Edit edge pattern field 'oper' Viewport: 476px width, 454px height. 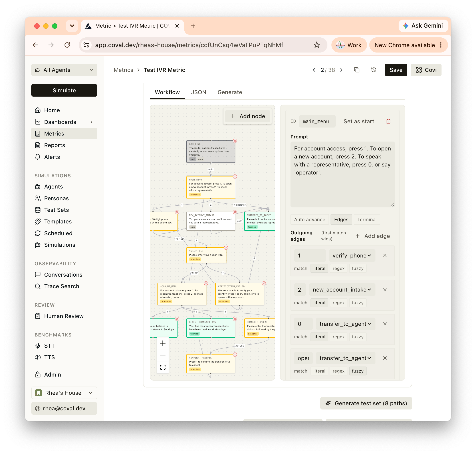(x=303, y=358)
